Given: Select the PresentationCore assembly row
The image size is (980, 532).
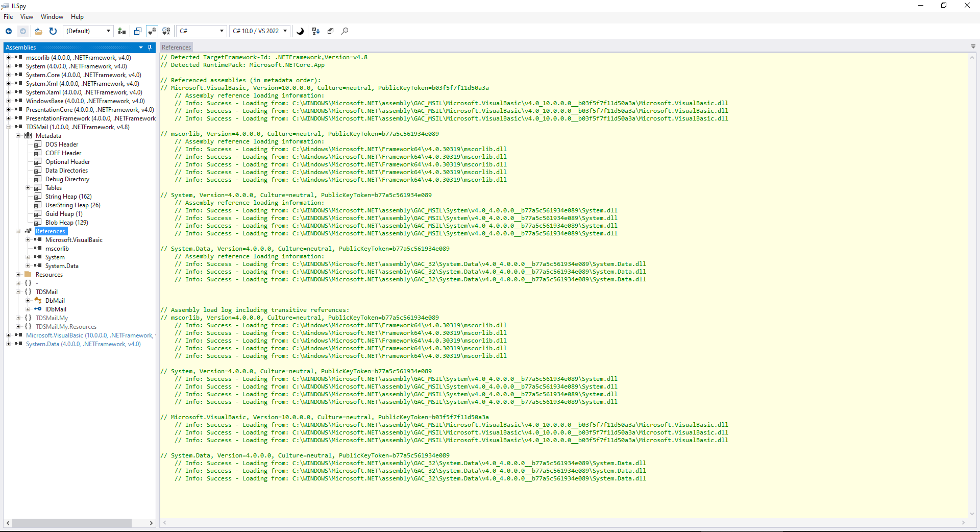Looking at the screenshot, I should point(90,110).
